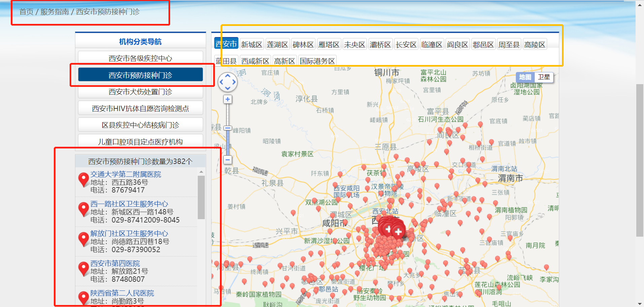Image resolution: width=644 pixels, height=307 pixels.
Task: Open 西安市犬伤处置门诊 category
Action: click(x=140, y=92)
